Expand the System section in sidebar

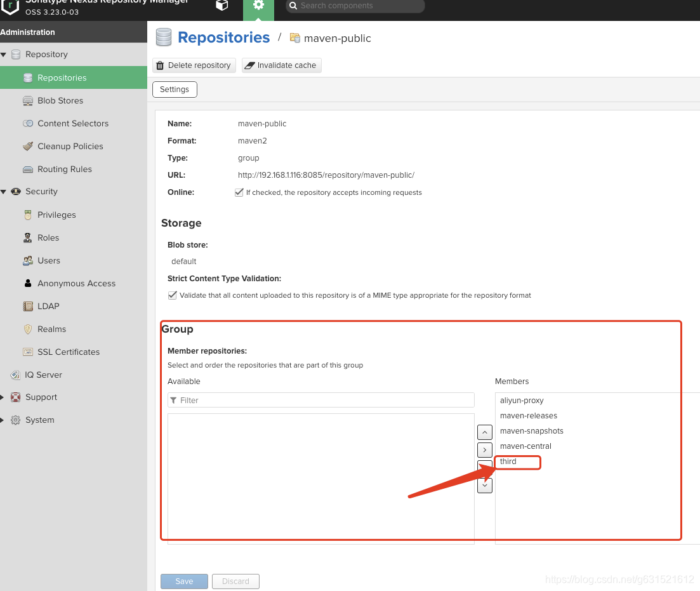[x=3, y=420]
